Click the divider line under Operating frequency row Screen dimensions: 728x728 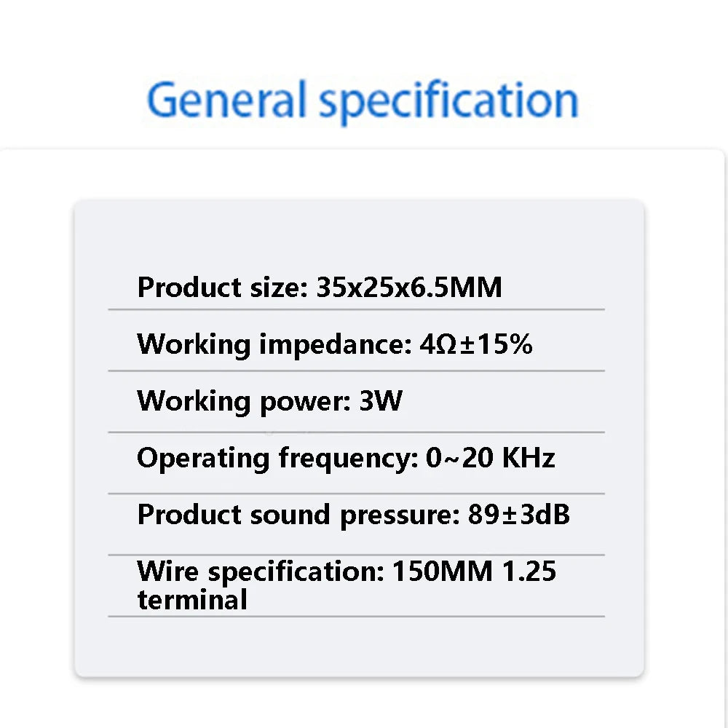point(357,494)
